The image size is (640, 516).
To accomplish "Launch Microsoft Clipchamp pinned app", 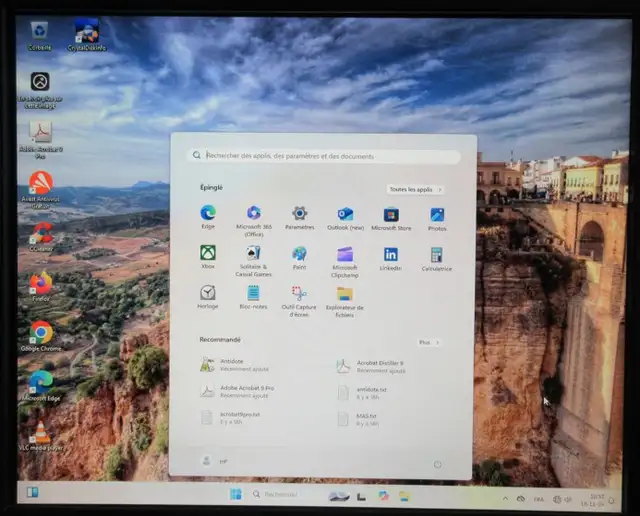I will pos(345,262).
